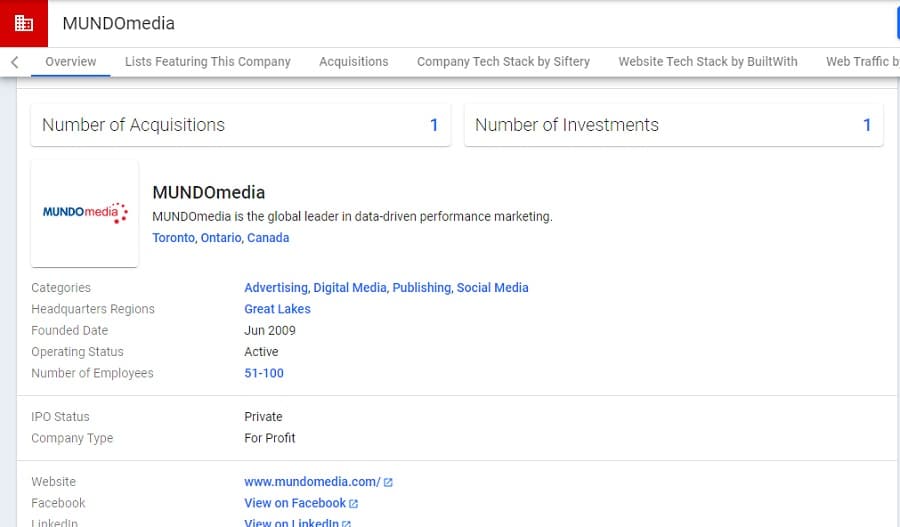Image resolution: width=900 pixels, height=527 pixels.
Task: Click the 'Jun 2009' founded date value
Action: pyautogui.click(x=270, y=331)
